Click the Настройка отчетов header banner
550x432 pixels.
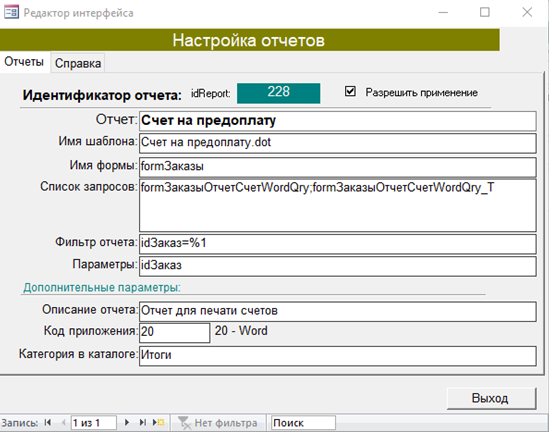249,40
